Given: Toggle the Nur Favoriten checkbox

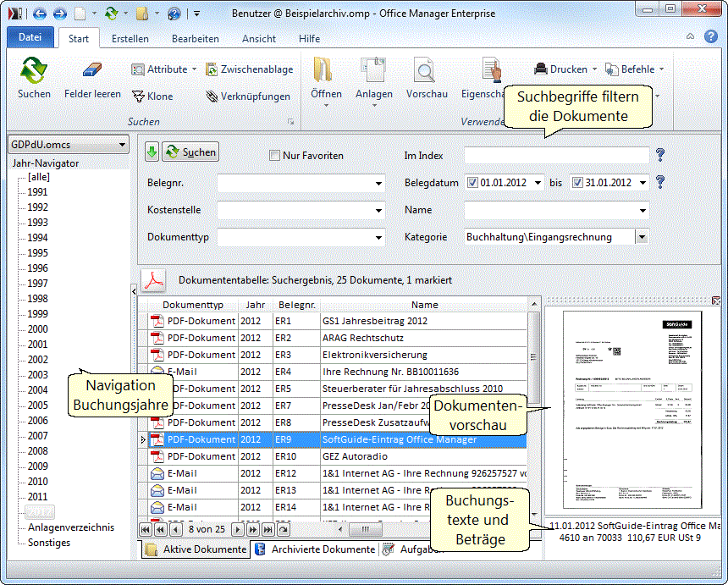Looking at the screenshot, I should pyautogui.click(x=274, y=156).
